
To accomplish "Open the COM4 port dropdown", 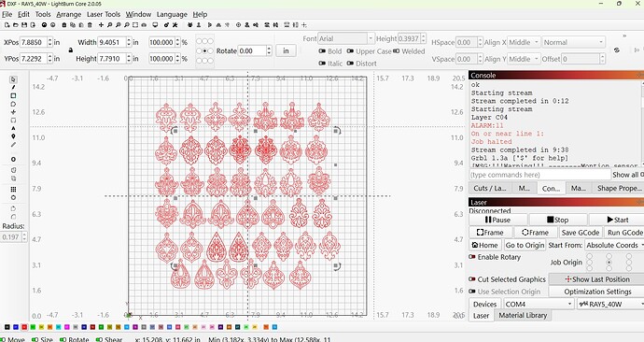I will click(x=539, y=305).
